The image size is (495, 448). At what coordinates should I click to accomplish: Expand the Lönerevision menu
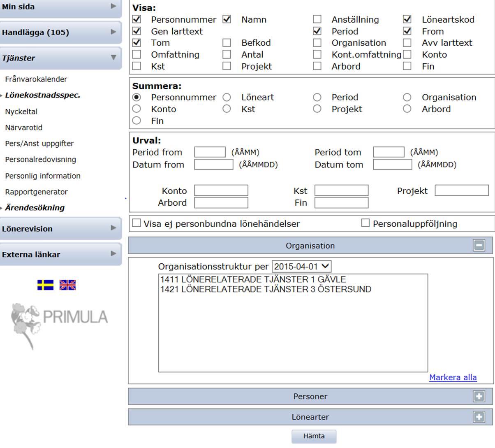point(60,228)
